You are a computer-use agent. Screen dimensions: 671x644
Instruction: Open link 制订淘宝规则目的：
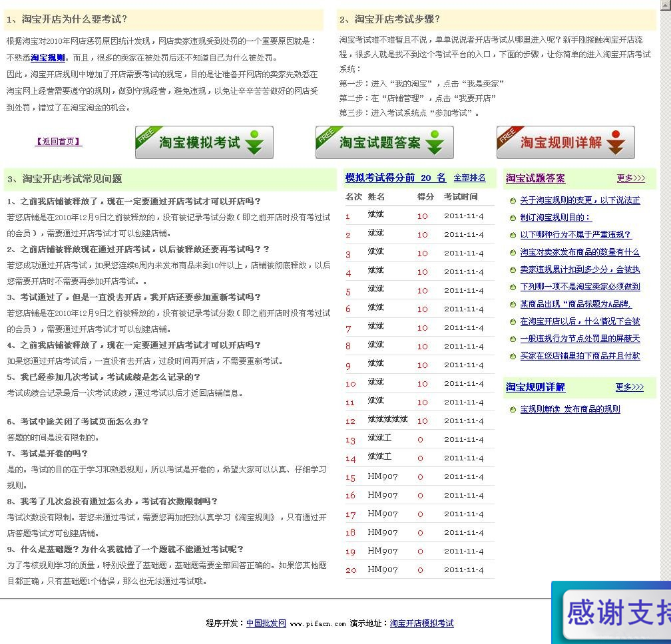tap(555, 218)
